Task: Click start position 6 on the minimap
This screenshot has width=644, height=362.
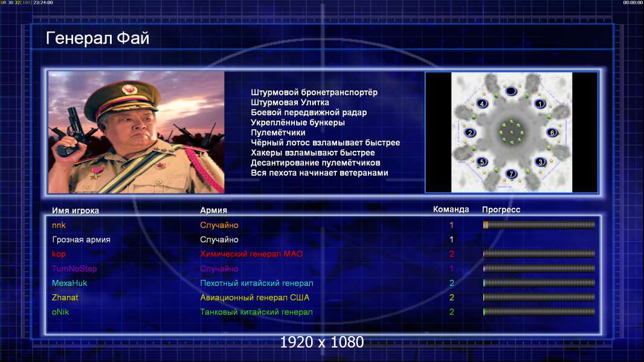Action: pos(552,132)
